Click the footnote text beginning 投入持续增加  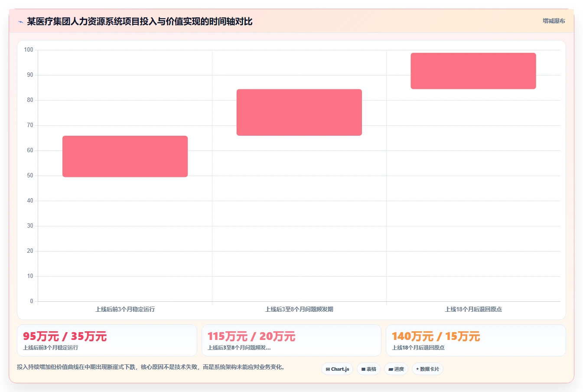coord(151,367)
